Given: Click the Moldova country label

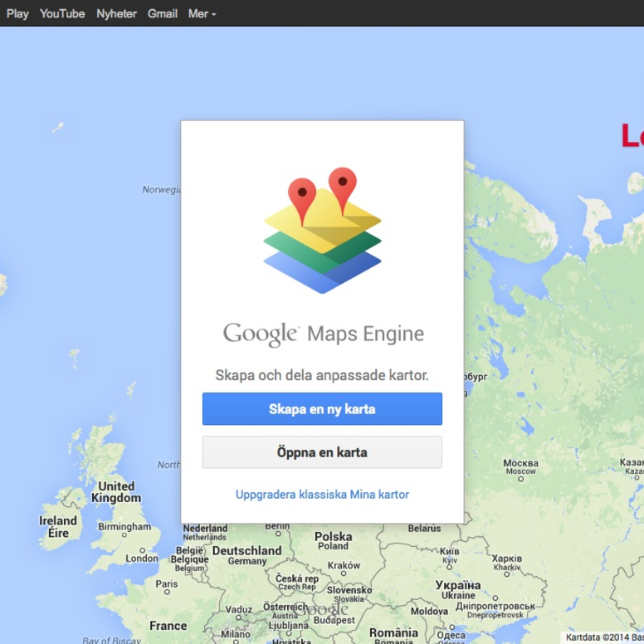Looking at the screenshot, I should pos(429,611).
